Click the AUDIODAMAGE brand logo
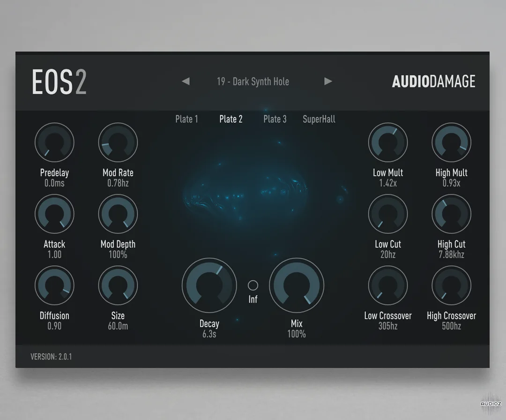This screenshot has width=506, height=420. point(434,82)
